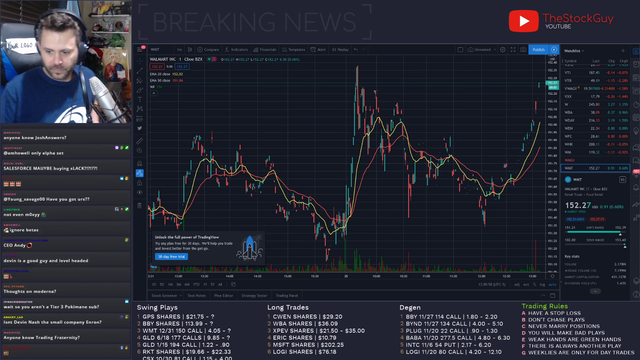The height and width of the screenshot is (360, 640).
Task: Expand key stats with the bottom chevron pill
Action: click(595, 291)
